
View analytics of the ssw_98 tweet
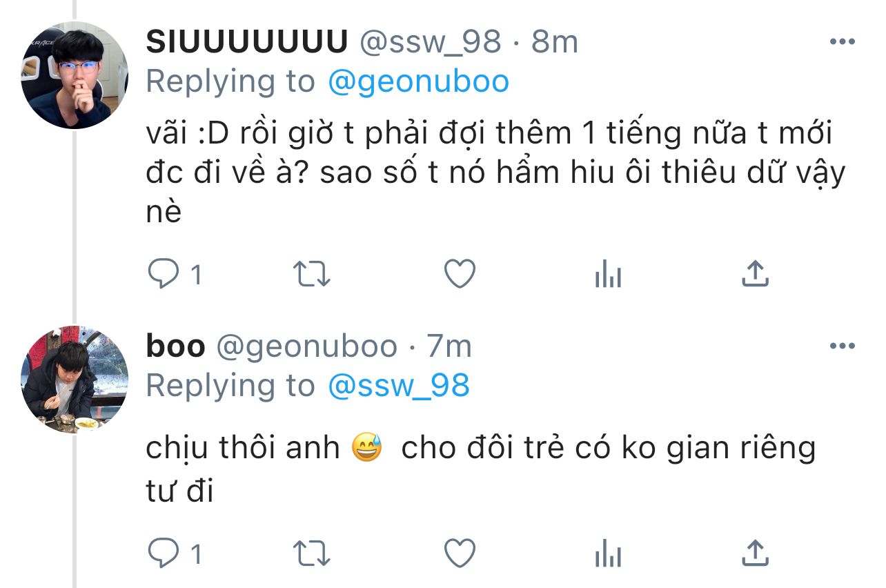tap(608, 275)
